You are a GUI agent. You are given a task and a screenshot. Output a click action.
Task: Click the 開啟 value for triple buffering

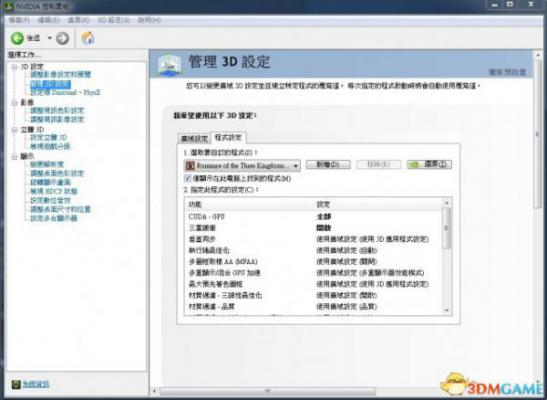[324, 228]
